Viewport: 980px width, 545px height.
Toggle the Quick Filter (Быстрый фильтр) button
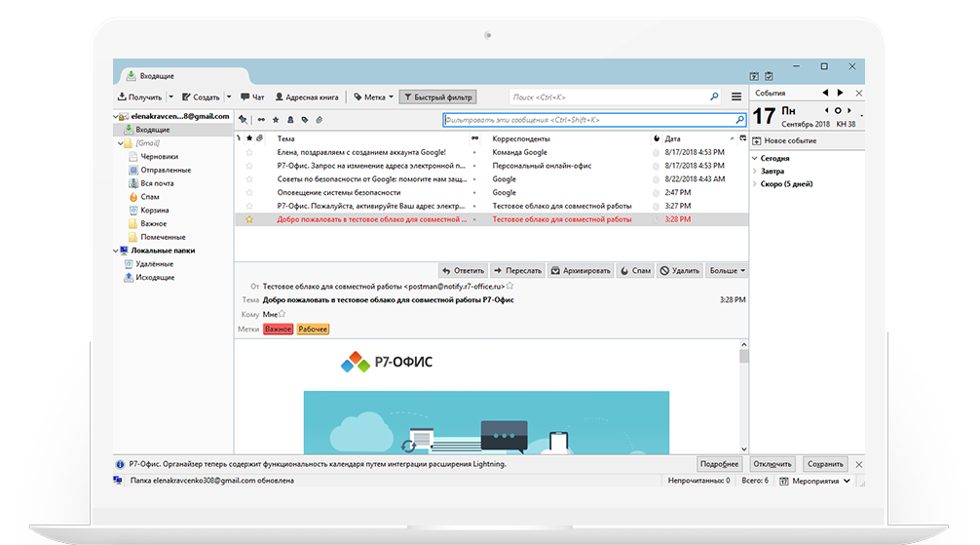pos(437,97)
